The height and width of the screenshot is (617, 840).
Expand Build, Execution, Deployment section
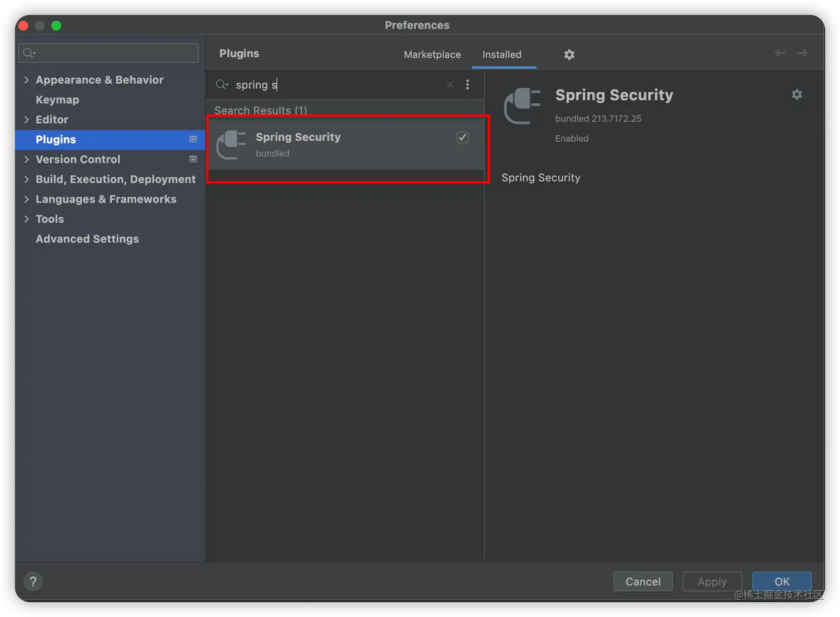point(27,179)
